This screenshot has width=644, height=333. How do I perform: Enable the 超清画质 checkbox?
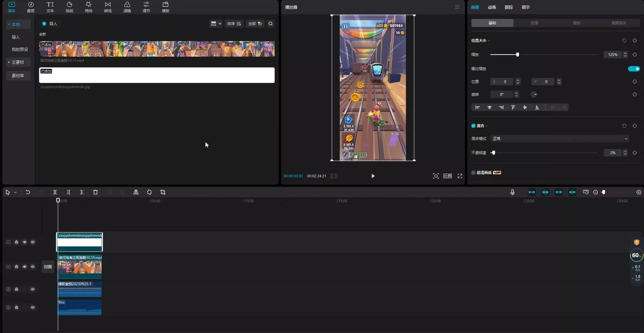(x=473, y=173)
